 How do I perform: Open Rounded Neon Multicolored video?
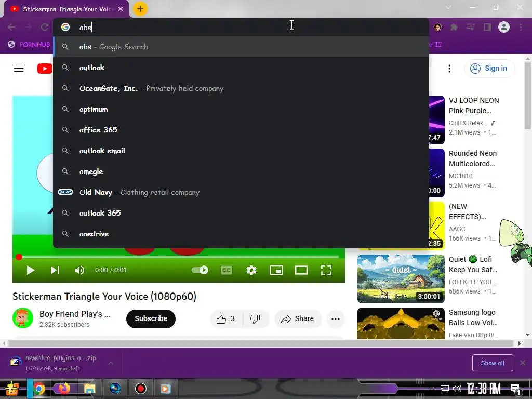point(473,158)
